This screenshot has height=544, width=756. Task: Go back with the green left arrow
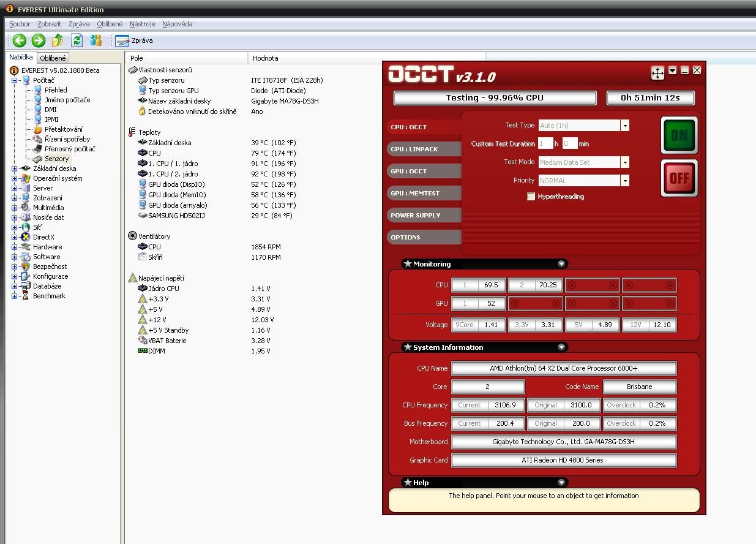click(x=20, y=40)
